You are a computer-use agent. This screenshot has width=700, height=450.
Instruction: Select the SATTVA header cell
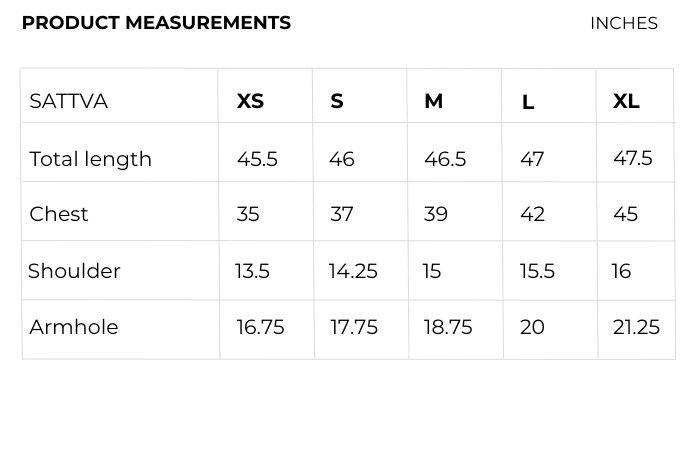(x=69, y=101)
